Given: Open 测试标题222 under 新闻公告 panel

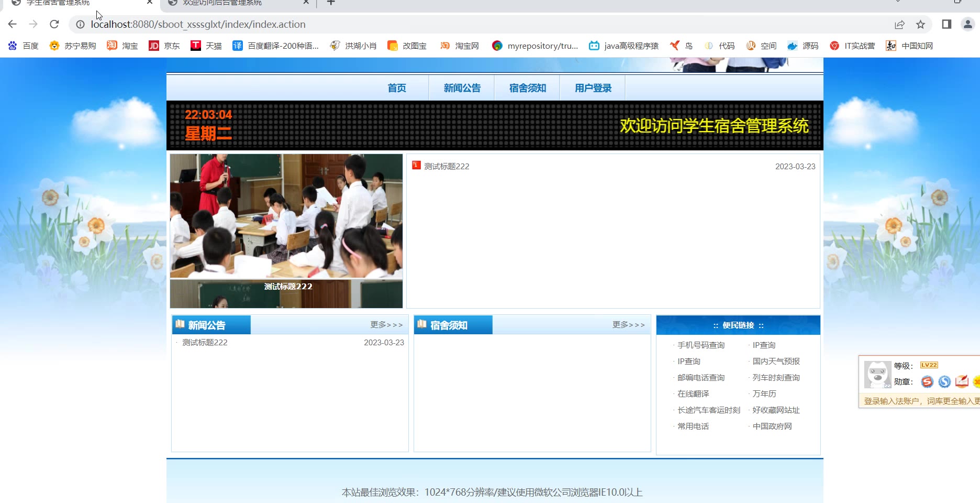Looking at the screenshot, I should (205, 342).
